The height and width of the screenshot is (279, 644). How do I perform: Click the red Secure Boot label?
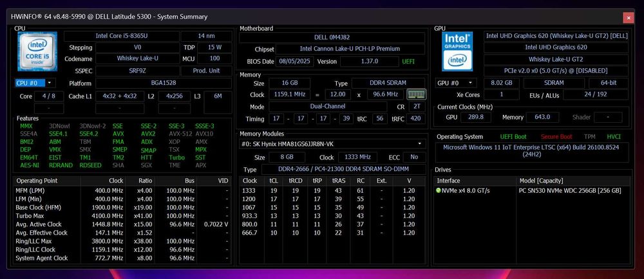[556, 137]
